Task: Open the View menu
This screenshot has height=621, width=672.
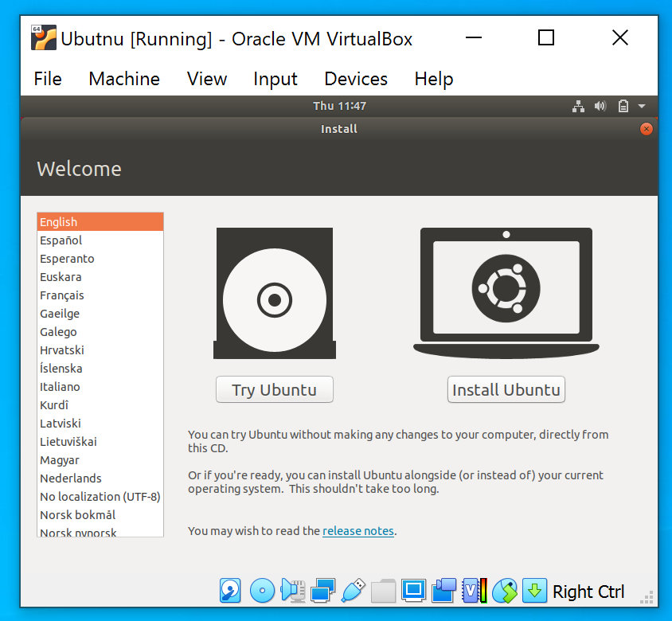Action: point(207,79)
